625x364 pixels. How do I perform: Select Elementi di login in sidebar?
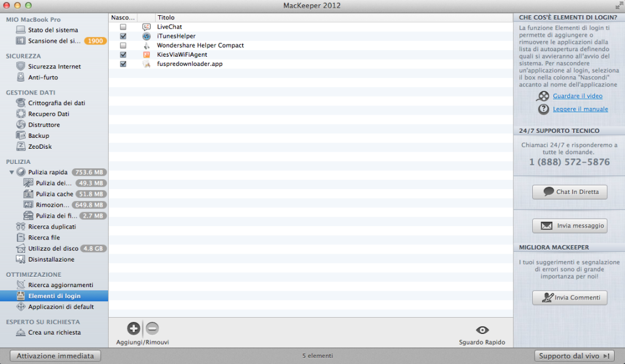(54, 296)
